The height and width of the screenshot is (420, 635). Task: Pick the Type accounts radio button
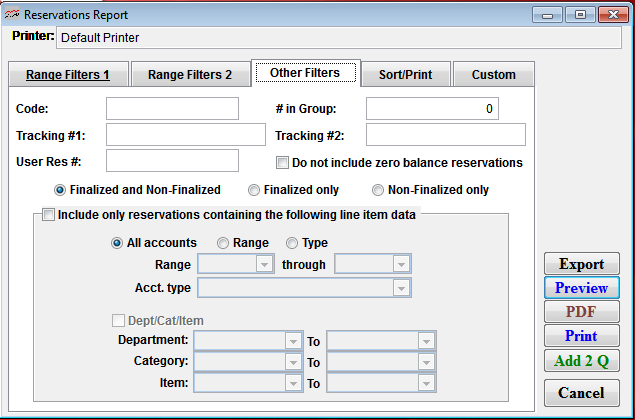(x=293, y=243)
